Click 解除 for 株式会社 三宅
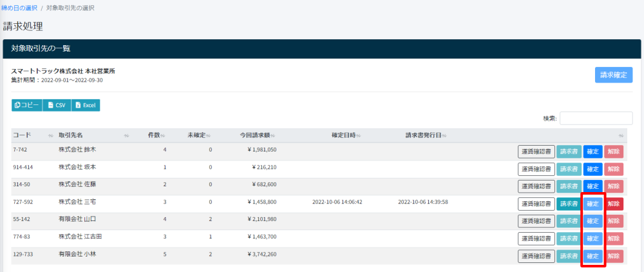 coord(614,204)
